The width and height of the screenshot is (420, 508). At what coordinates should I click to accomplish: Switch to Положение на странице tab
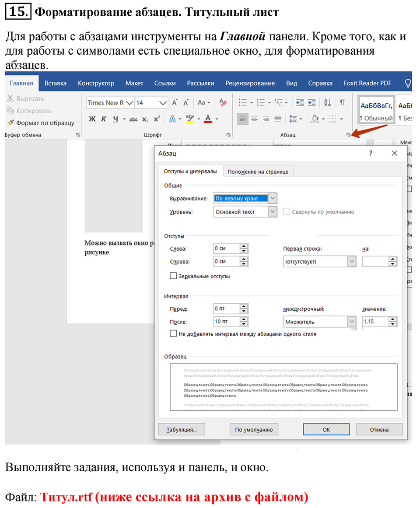[x=258, y=172]
